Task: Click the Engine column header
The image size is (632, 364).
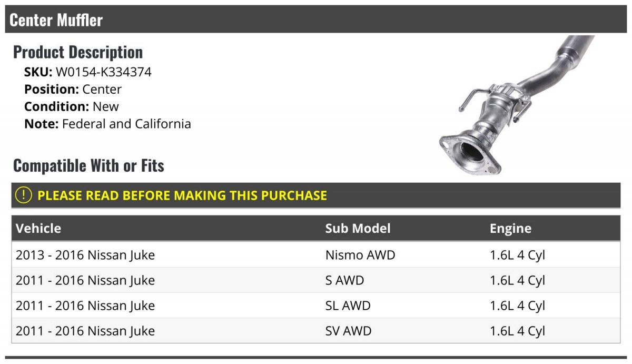Action: 510,228
